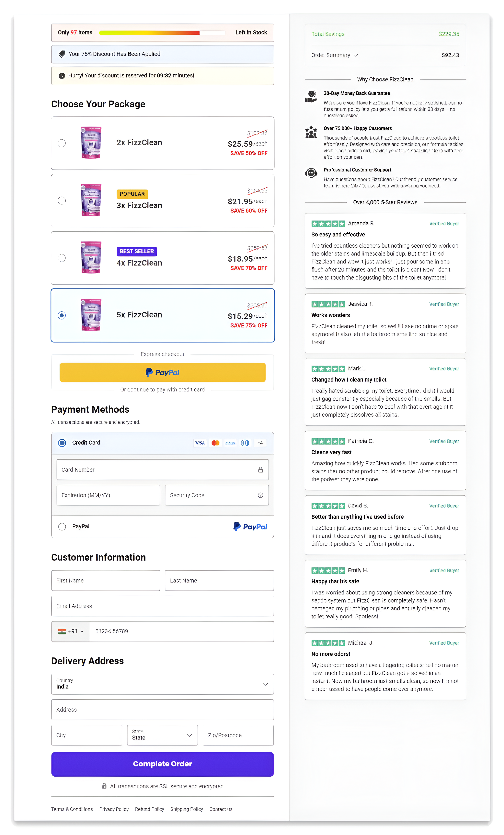Image resolution: width=504 pixels, height=835 pixels.
Task: Open the Refund Policy page
Action: 149,809
